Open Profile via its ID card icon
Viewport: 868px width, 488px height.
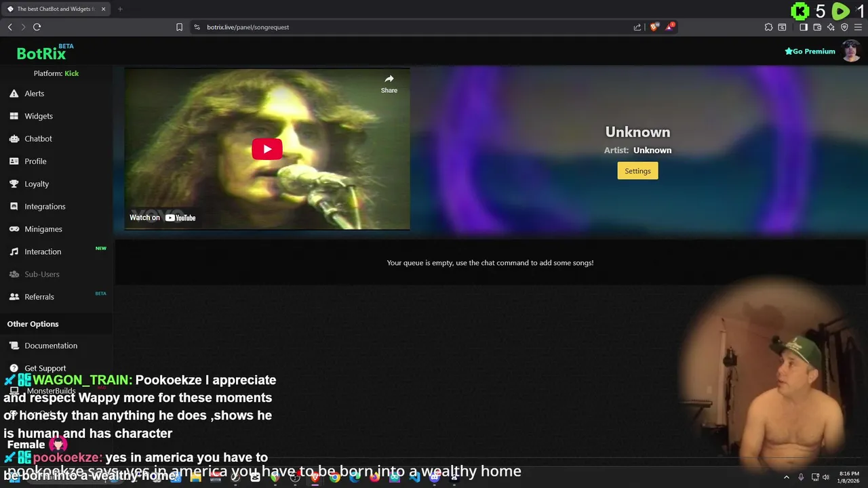coord(14,161)
